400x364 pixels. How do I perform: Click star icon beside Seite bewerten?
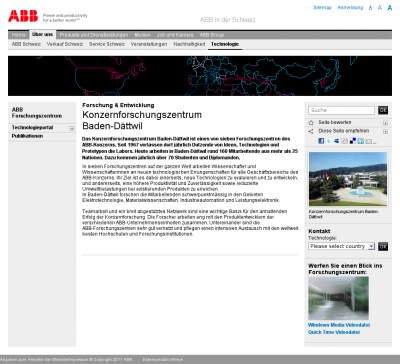[x=311, y=123]
